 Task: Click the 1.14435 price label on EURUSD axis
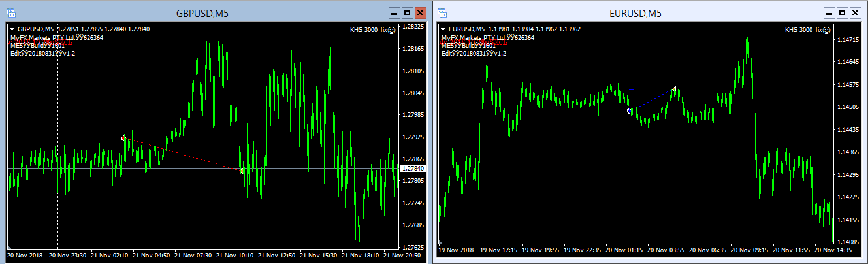848,130
